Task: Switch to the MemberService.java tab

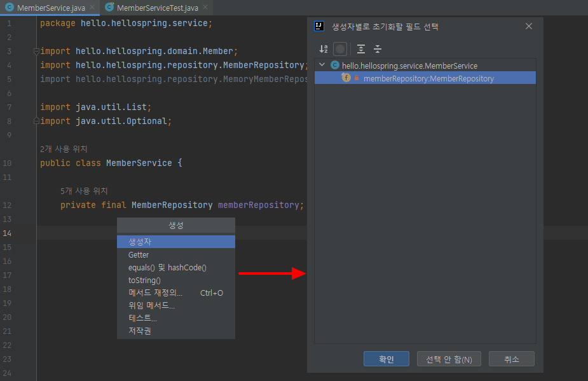Action: [x=51, y=8]
